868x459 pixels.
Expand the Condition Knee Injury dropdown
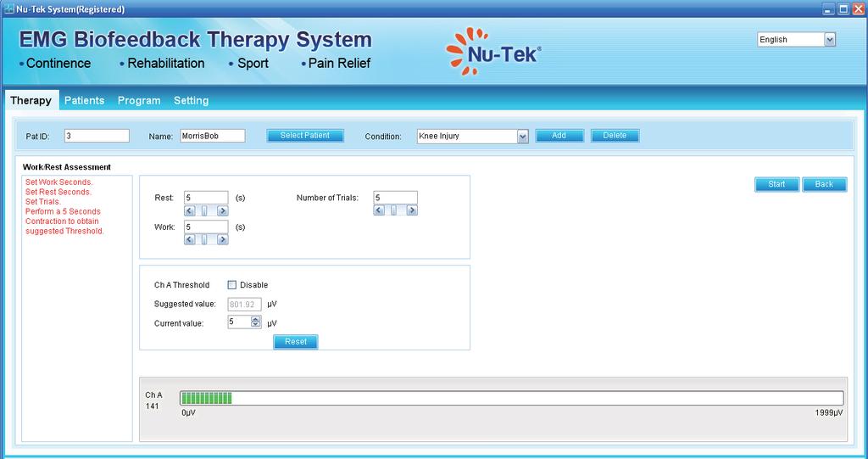[x=522, y=137]
